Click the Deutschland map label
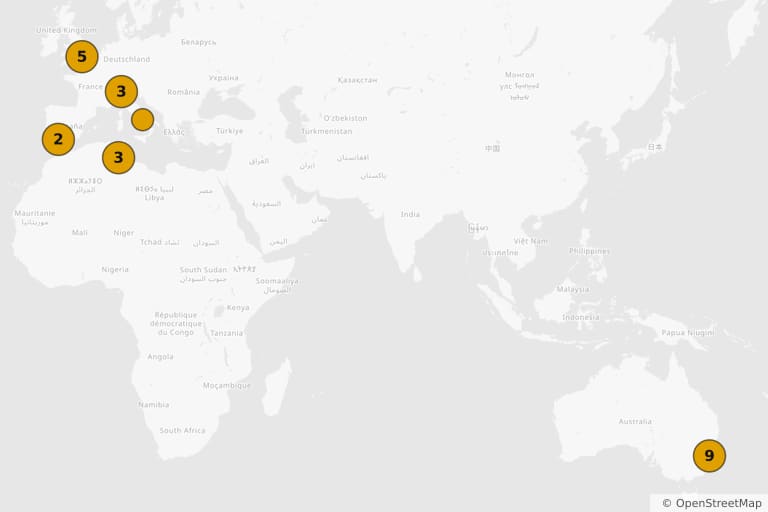 click(x=126, y=59)
